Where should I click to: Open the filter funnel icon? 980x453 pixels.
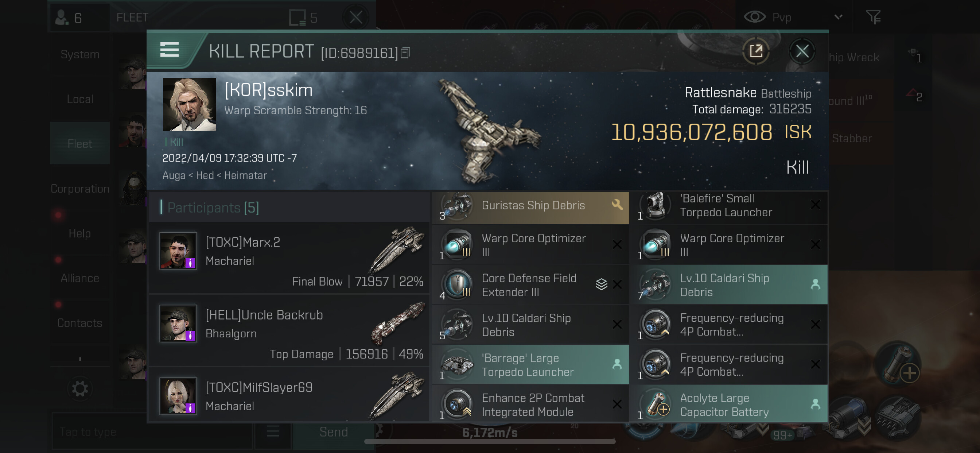873,17
